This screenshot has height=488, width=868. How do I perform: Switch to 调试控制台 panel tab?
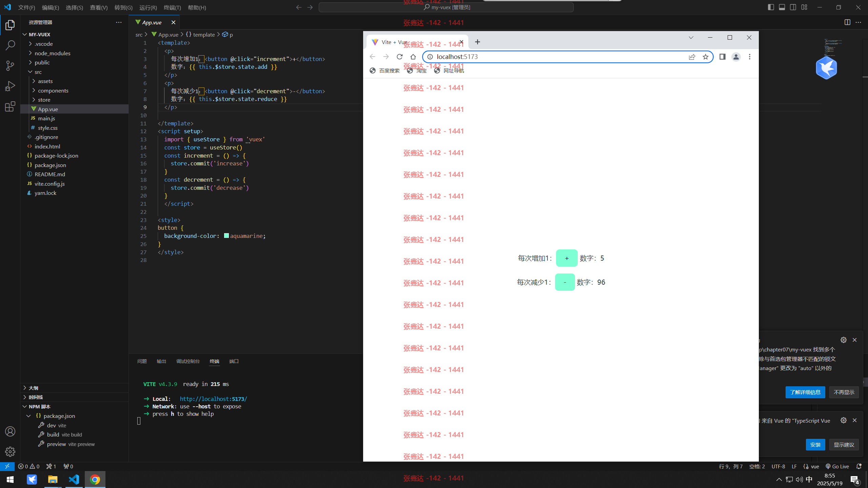(x=188, y=361)
